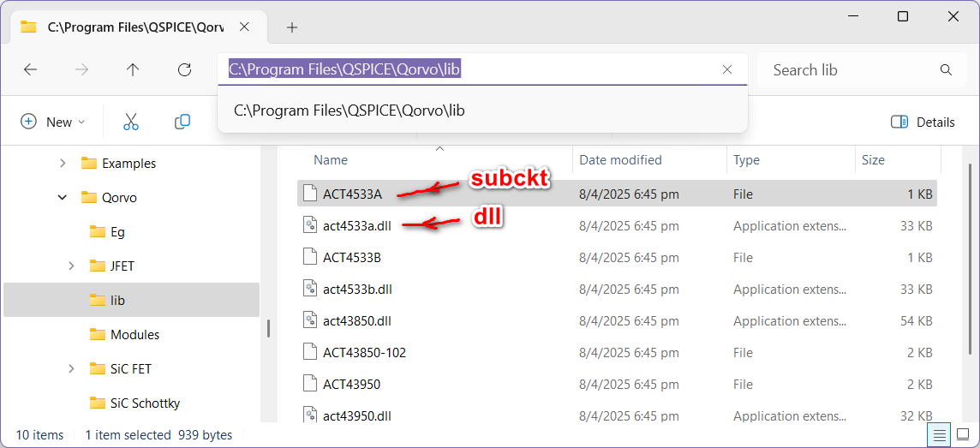The image size is (980, 448).
Task: Click the 54 KB size cell
Action: (x=917, y=320)
